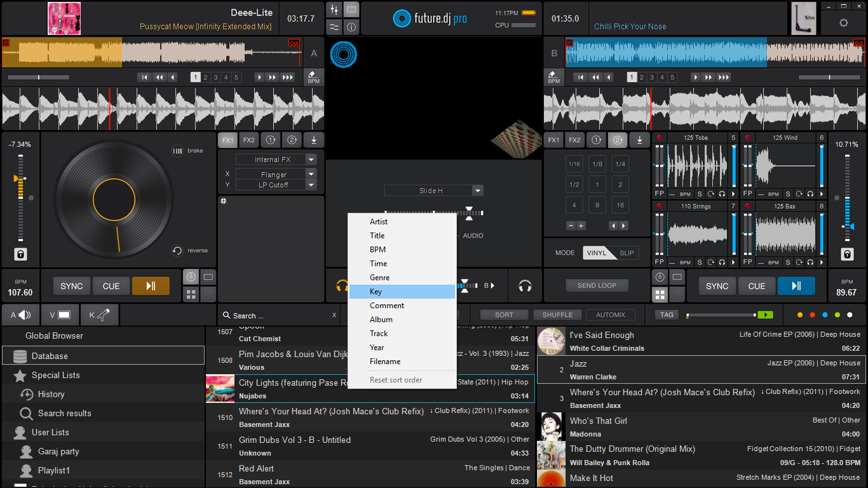
Task: Click the orange color filter dot
Action: [799, 315]
